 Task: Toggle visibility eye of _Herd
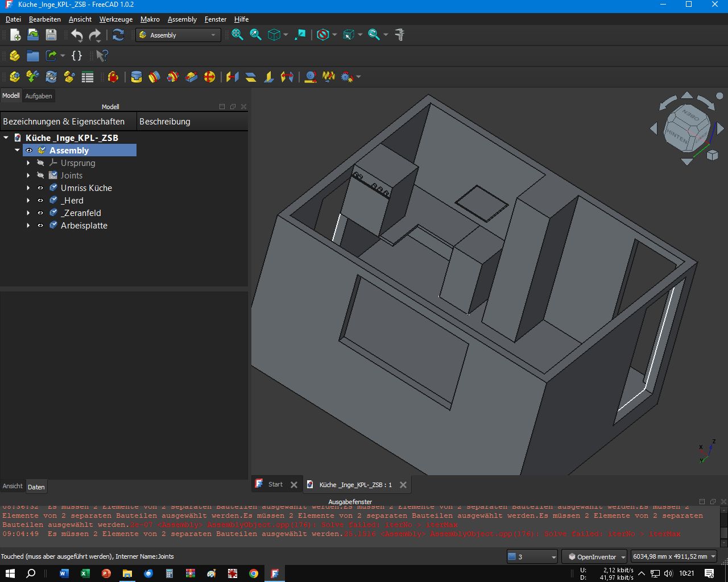[40, 201]
